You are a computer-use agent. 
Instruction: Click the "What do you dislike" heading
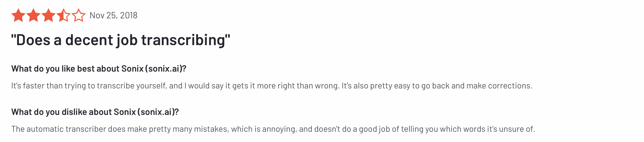[x=95, y=112]
